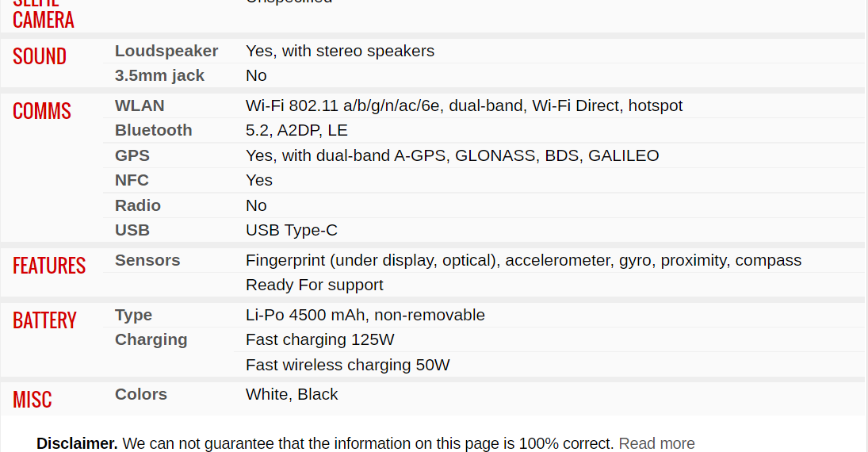Open the NFC glossary label
This screenshot has height=452, width=868.
[x=132, y=180]
